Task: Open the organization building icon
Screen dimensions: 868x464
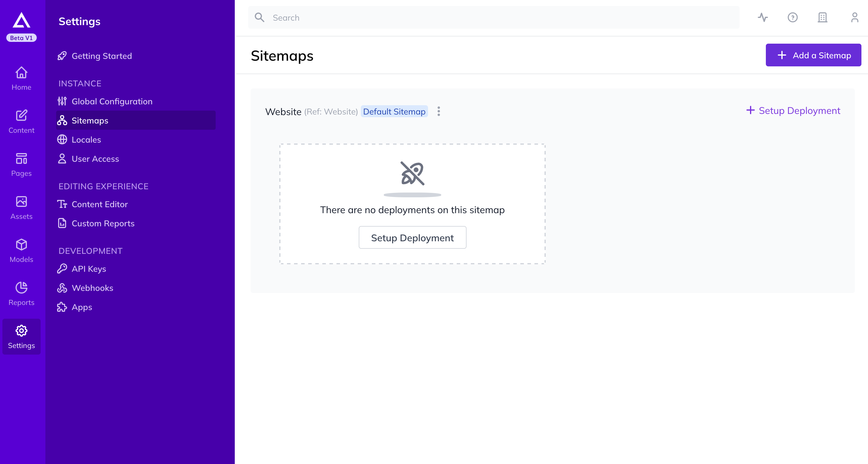Action: 823,18
